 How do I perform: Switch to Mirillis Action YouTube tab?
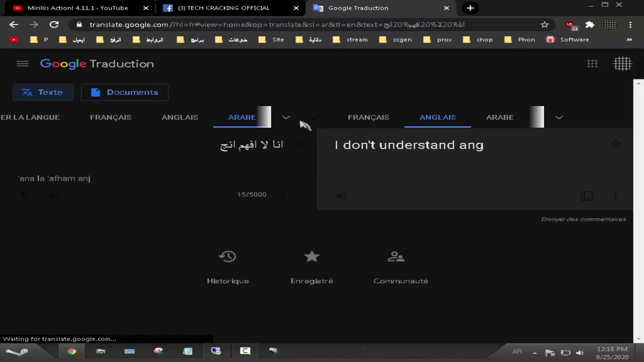pyautogui.click(x=78, y=8)
